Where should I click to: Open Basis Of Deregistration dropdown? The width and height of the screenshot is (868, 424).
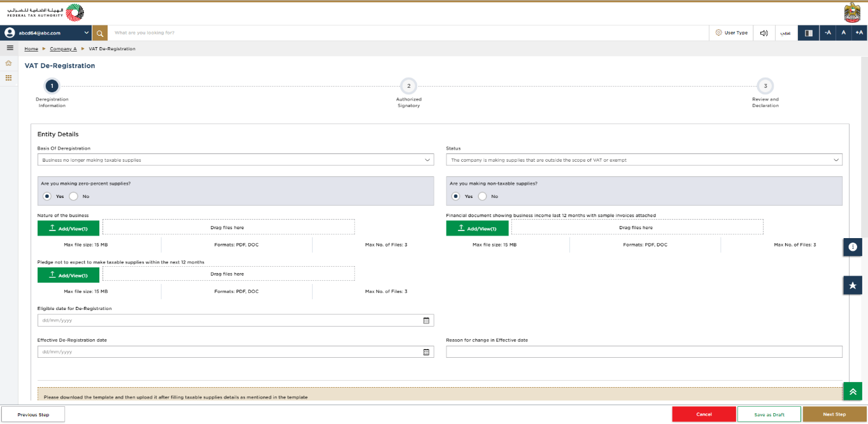(x=236, y=160)
